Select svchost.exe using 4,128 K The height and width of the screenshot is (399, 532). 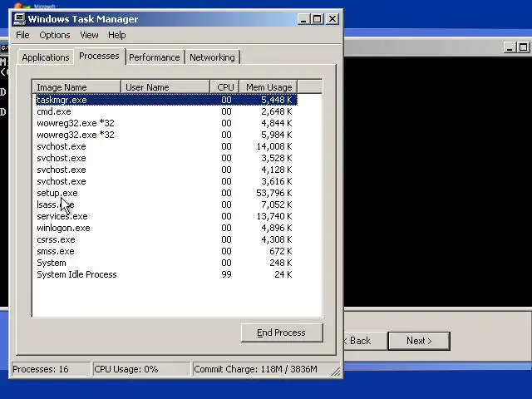pos(166,170)
